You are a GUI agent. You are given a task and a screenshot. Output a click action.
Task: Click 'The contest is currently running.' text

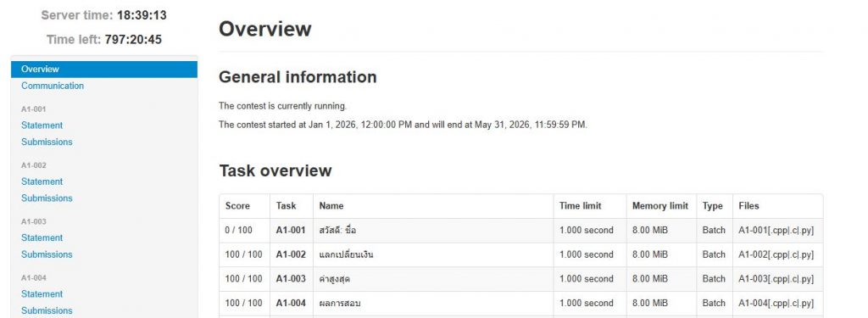[x=283, y=106]
